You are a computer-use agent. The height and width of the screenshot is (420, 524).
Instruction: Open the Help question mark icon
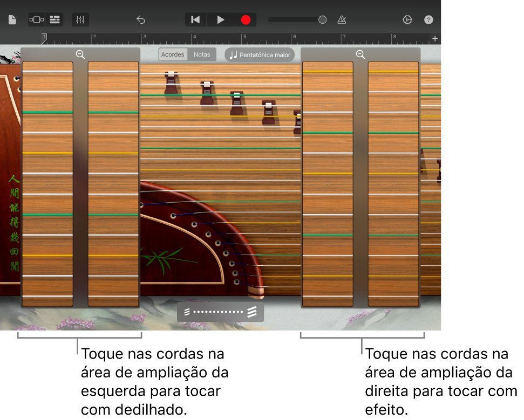428,19
